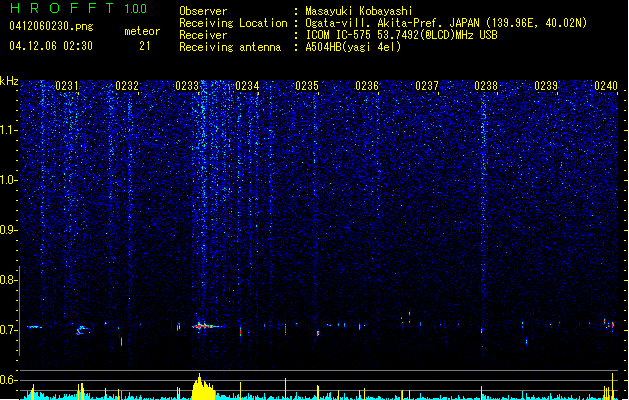
Task: Select the file name 0412060230.png
Action: click(51, 26)
